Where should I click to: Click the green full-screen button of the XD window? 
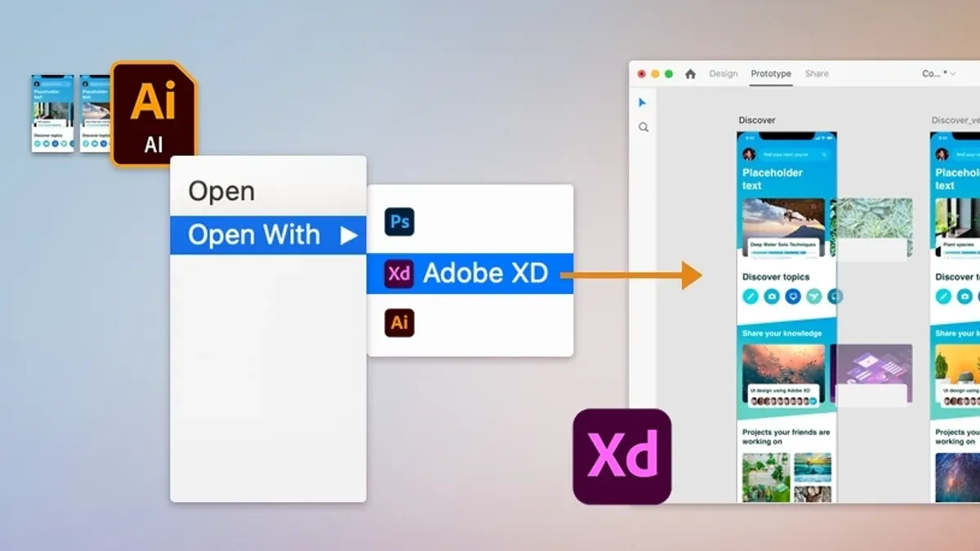pyautogui.click(x=669, y=73)
